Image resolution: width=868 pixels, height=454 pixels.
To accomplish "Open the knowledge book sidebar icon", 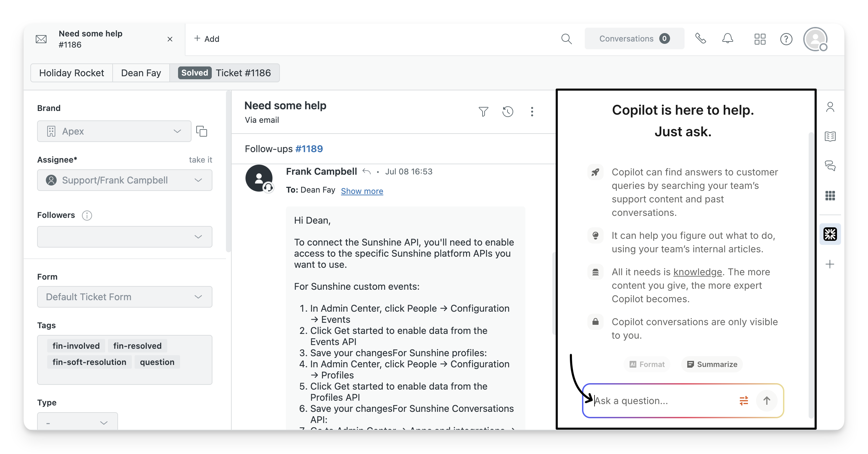I will pyautogui.click(x=830, y=137).
